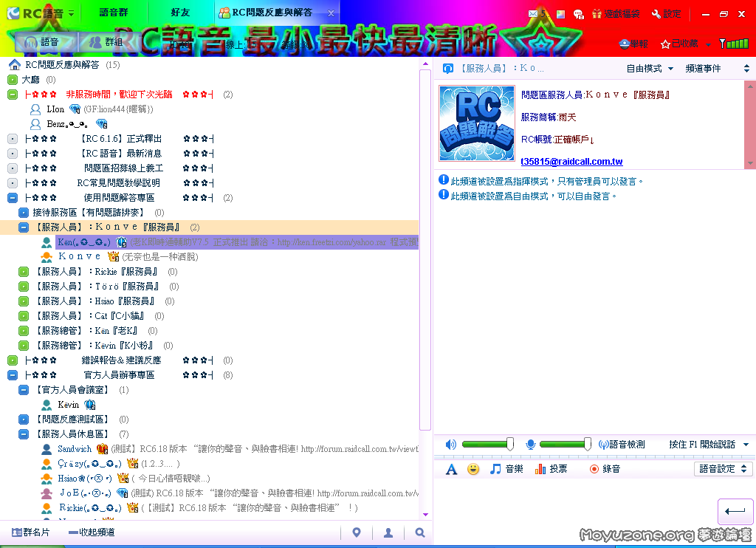This screenshot has width=756, height=548.
Task: Open the font style A icon
Action: pyautogui.click(x=451, y=469)
